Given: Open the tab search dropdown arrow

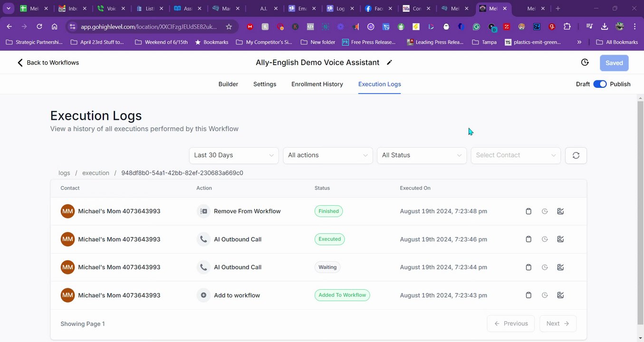Looking at the screenshot, I should tap(9, 9).
